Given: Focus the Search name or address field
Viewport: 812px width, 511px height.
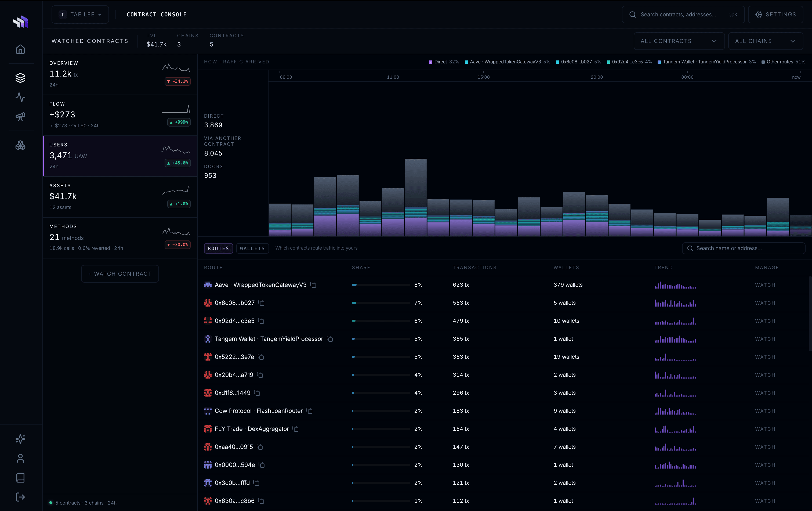Looking at the screenshot, I should (744, 248).
